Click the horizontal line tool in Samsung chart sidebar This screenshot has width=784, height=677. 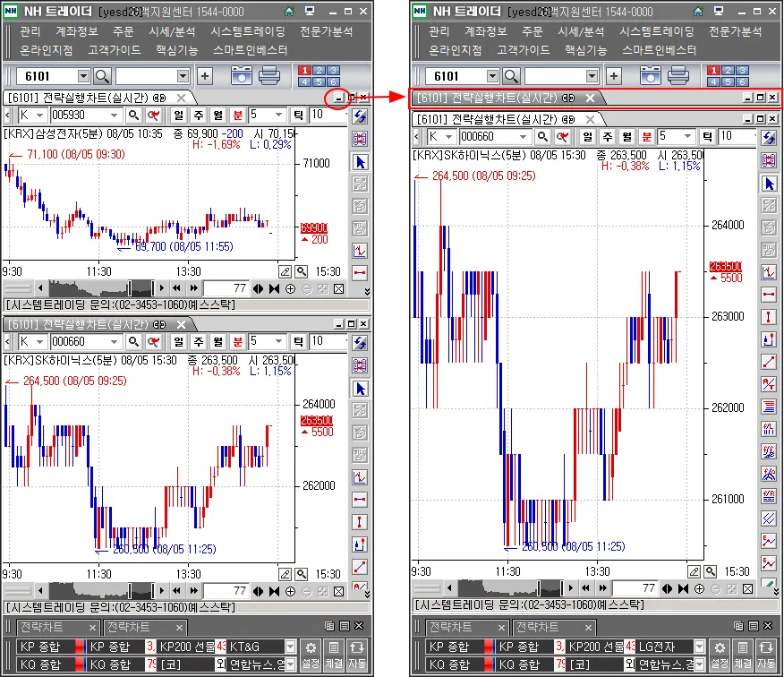coord(360,273)
